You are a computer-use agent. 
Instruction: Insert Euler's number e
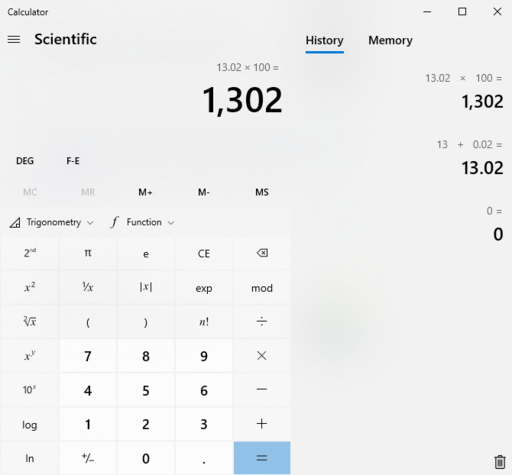point(146,253)
